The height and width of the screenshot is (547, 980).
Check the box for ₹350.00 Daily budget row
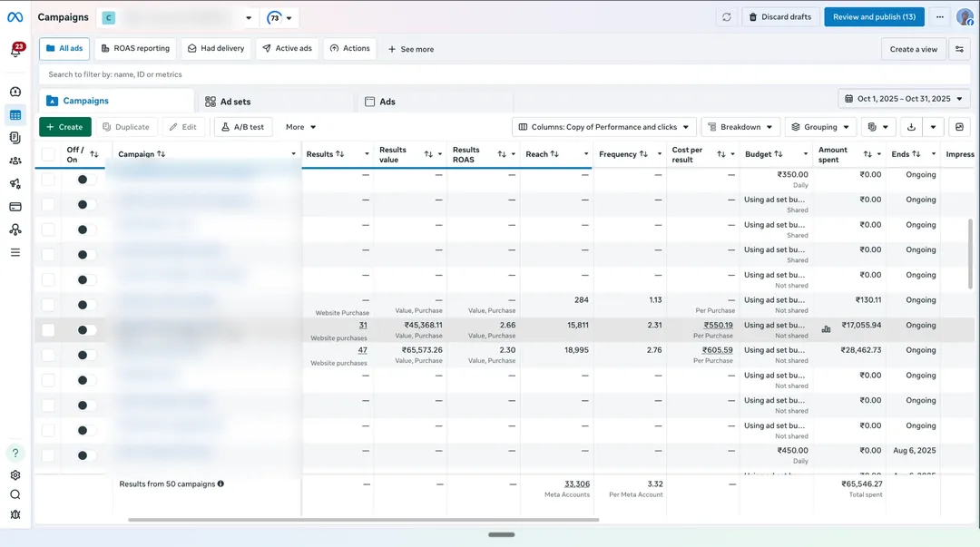tap(48, 180)
